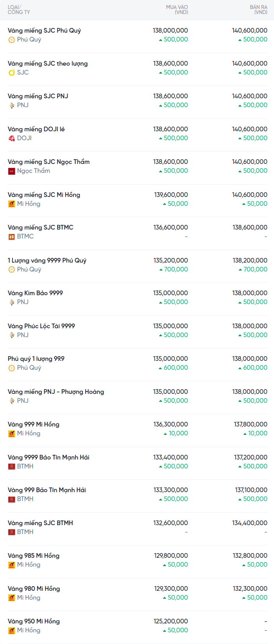This screenshot has height=644, width=274.
Task: Click the BTMC company logo icon
Action: (12, 237)
